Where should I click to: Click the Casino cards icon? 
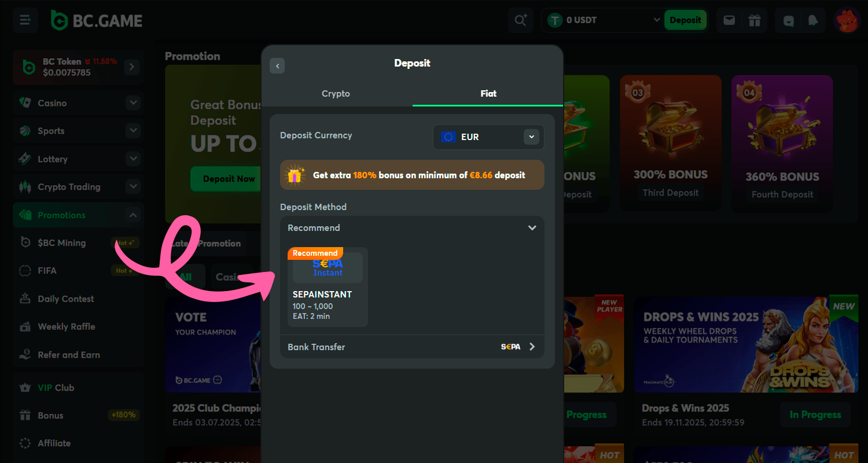coord(25,102)
